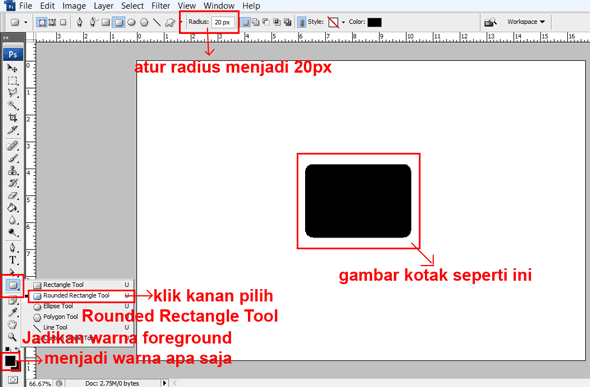Toggle Subtract from shape area option

coord(266,22)
